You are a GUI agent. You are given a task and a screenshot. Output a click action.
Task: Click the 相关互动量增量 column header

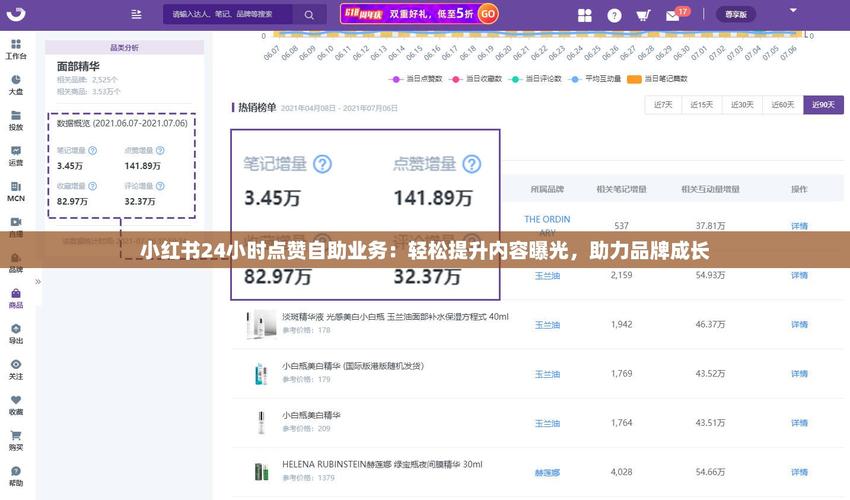click(x=710, y=189)
